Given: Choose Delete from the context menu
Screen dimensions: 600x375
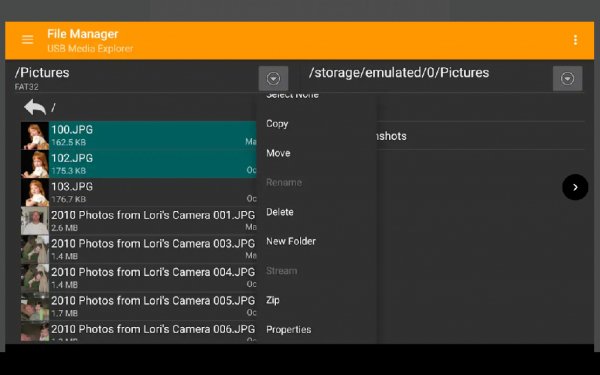Looking at the screenshot, I should pos(280,212).
